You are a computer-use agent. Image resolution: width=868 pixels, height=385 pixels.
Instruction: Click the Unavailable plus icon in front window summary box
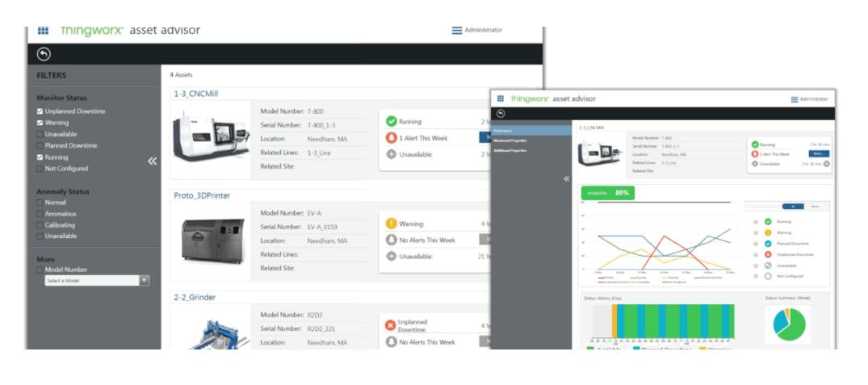(x=755, y=164)
